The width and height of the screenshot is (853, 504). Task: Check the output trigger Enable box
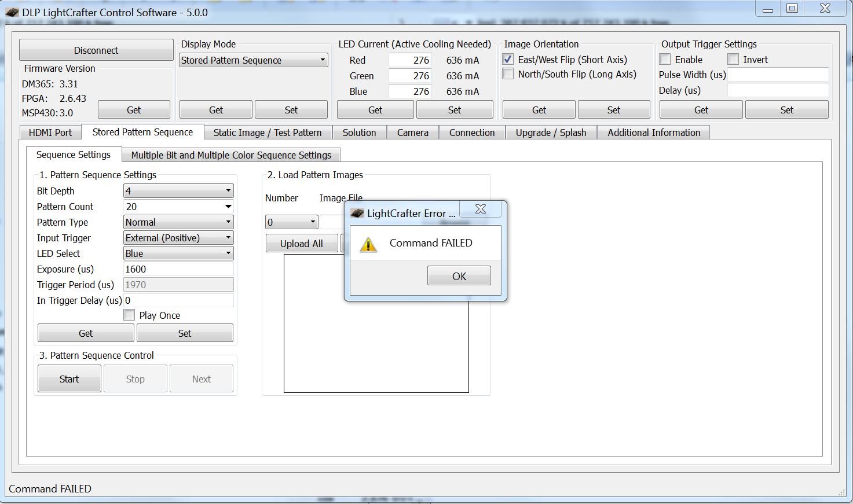(x=665, y=60)
